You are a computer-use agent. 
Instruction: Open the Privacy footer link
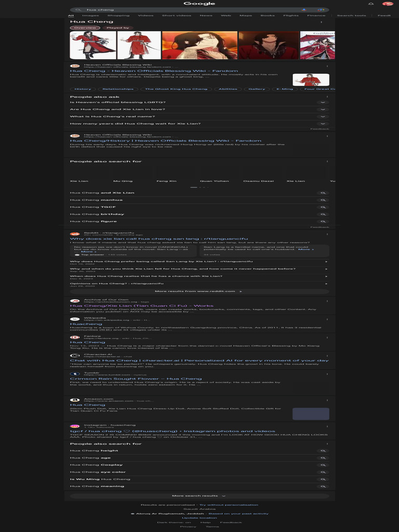188,527
